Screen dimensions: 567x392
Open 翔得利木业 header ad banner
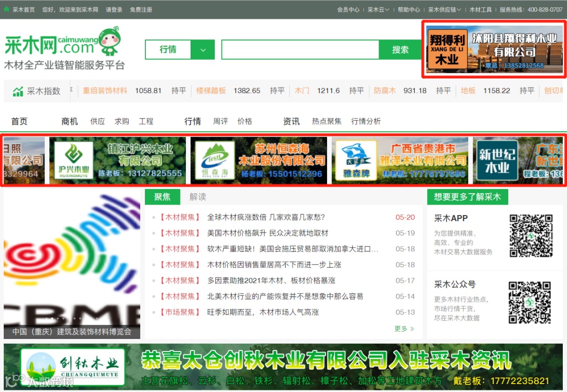[x=495, y=49]
